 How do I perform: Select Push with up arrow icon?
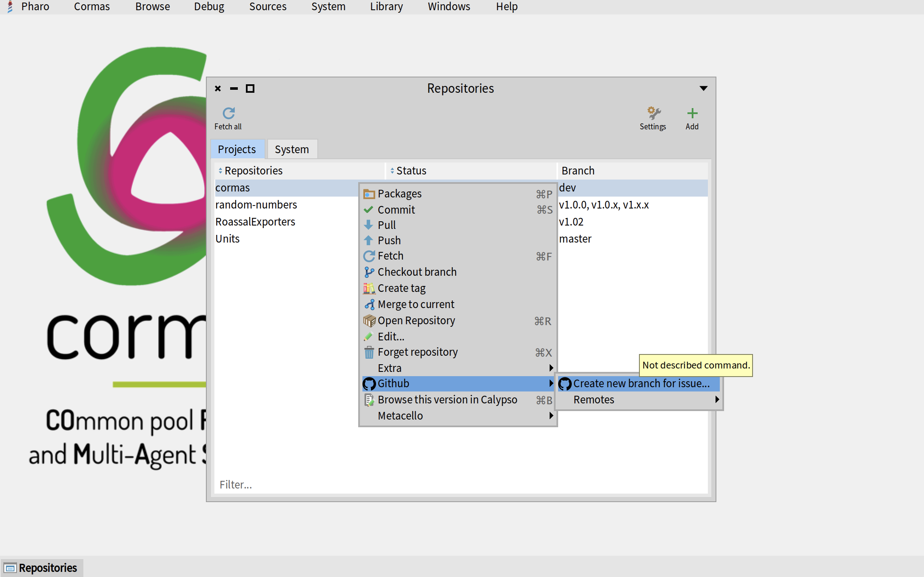(389, 240)
